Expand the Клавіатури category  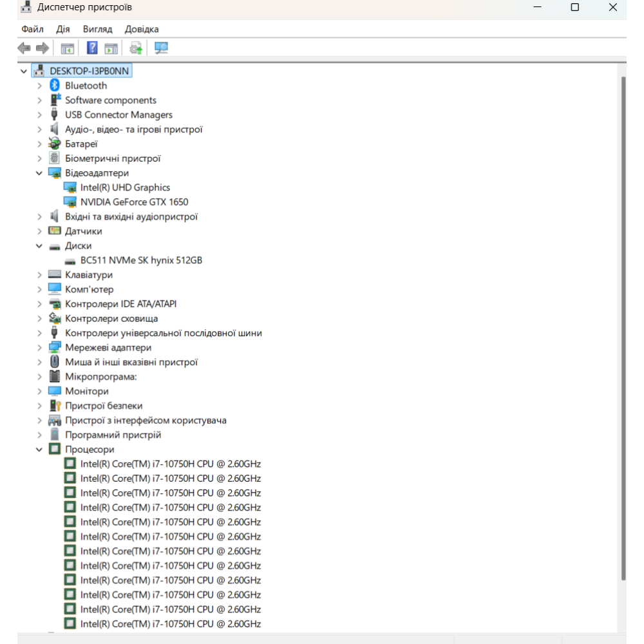40,275
